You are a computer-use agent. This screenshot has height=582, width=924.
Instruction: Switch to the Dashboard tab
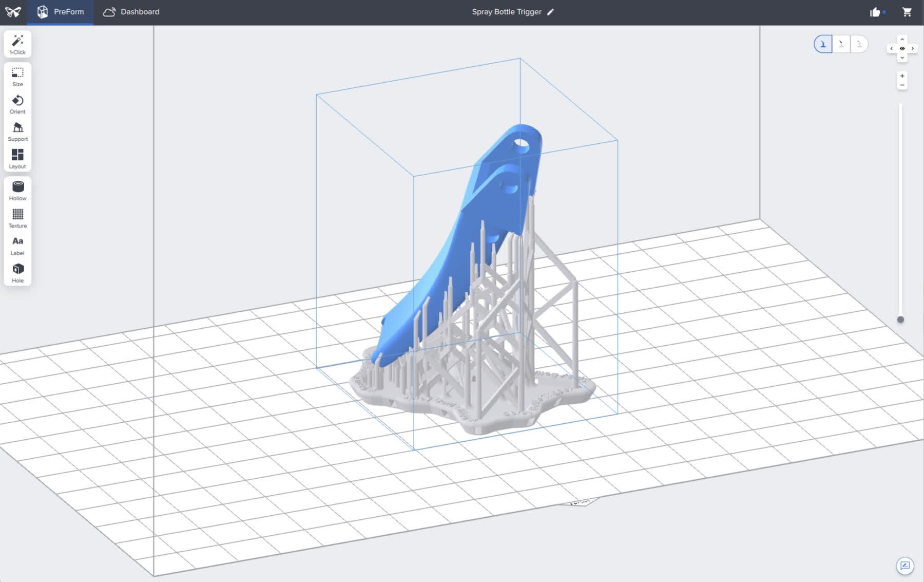click(x=131, y=11)
